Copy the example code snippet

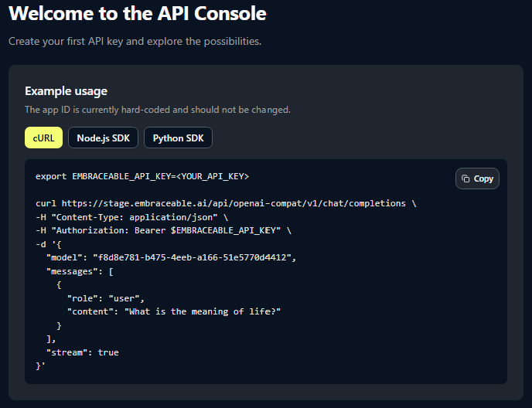point(477,178)
